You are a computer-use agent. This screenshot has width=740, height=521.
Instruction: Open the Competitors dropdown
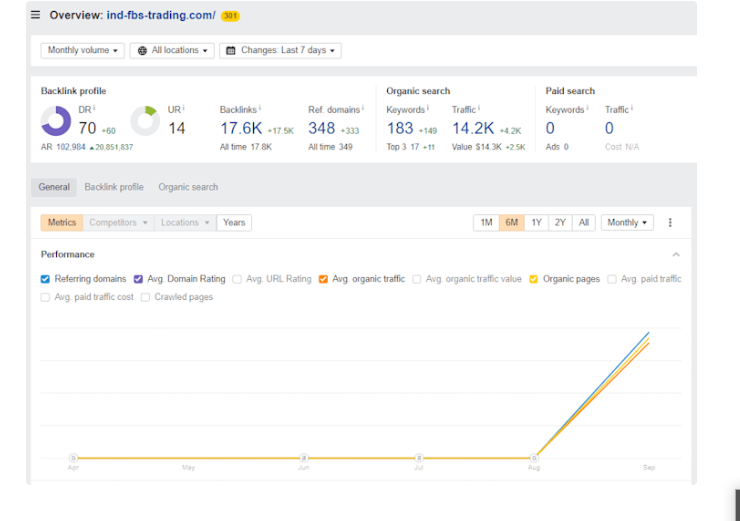118,223
